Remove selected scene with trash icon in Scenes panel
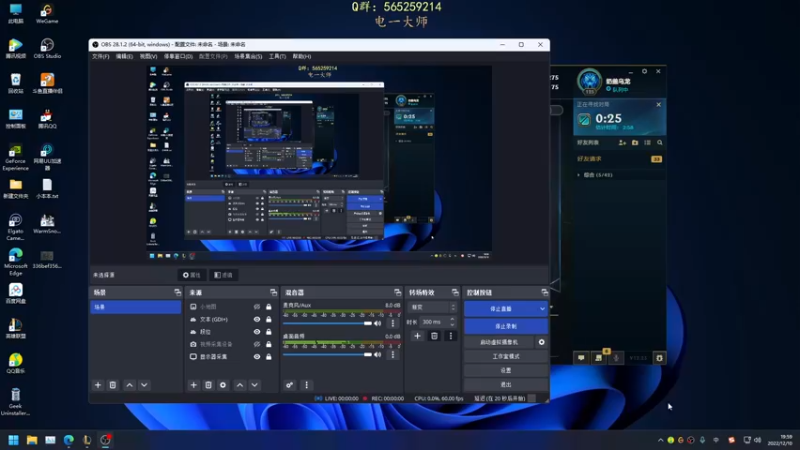This screenshot has width=800, height=450. [113, 385]
